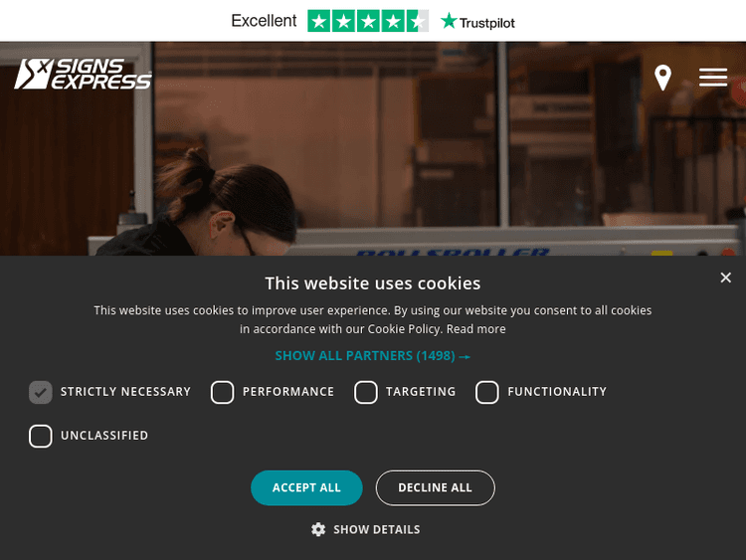Image resolution: width=746 pixels, height=560 pixels.
Task: Click the Signs Express logo
Action: pos(83,74)
